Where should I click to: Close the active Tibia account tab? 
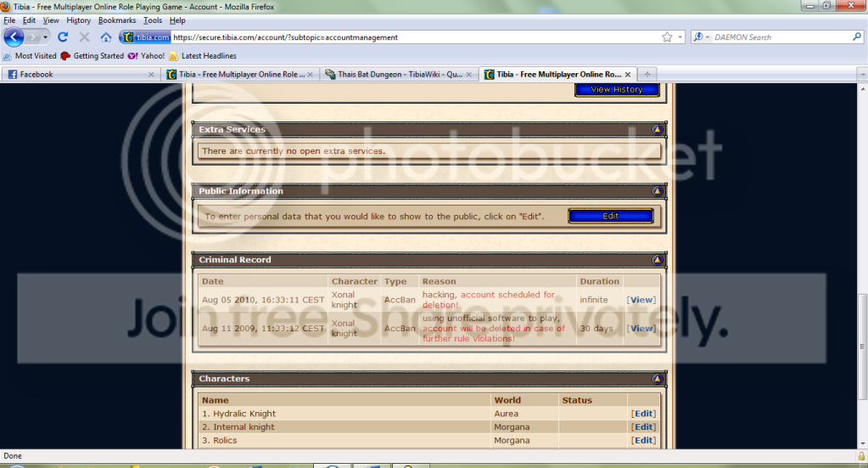[x=627, y=74]
